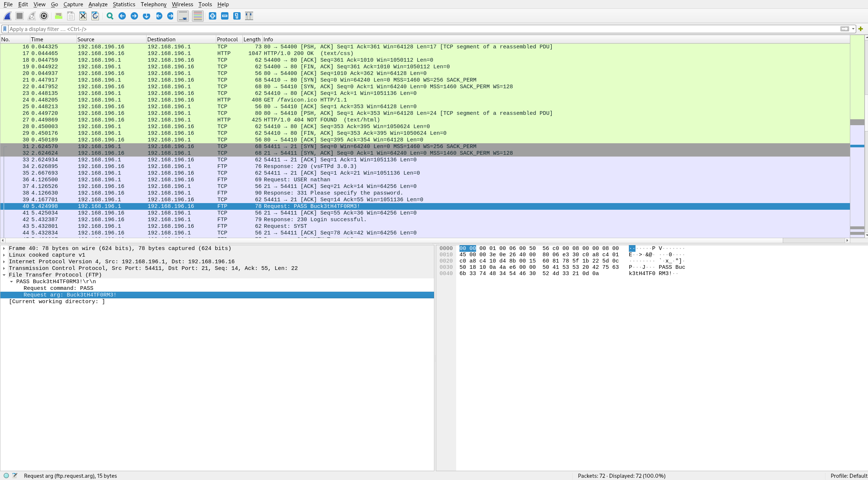Toggle auto-scroll during live capture
Image resolution: width=868 pixels, height=480 pixels.
point(183,16)
